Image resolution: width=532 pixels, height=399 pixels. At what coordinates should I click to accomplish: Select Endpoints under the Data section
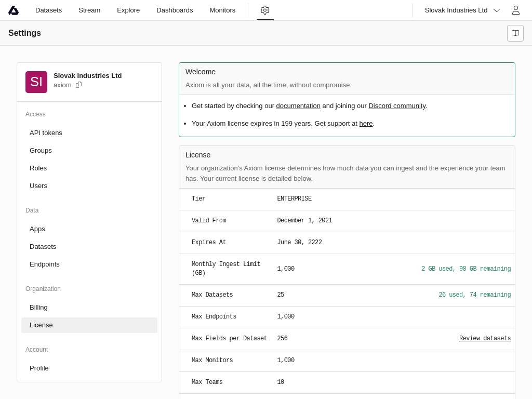(45, 264)
